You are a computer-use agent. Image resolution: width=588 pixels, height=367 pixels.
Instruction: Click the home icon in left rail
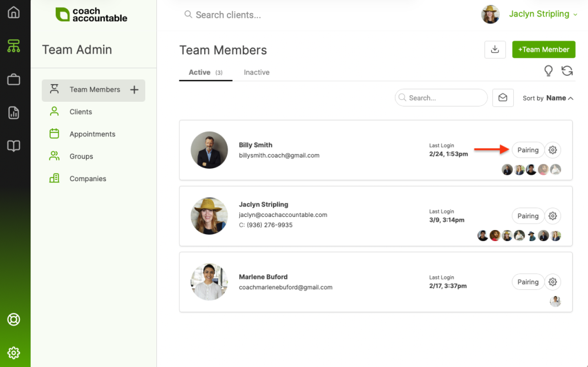[14, 12]
